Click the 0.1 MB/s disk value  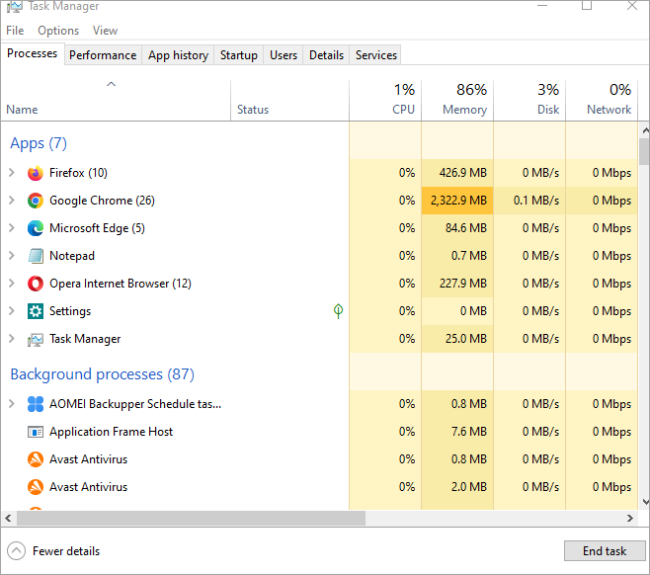click(536, 201)
